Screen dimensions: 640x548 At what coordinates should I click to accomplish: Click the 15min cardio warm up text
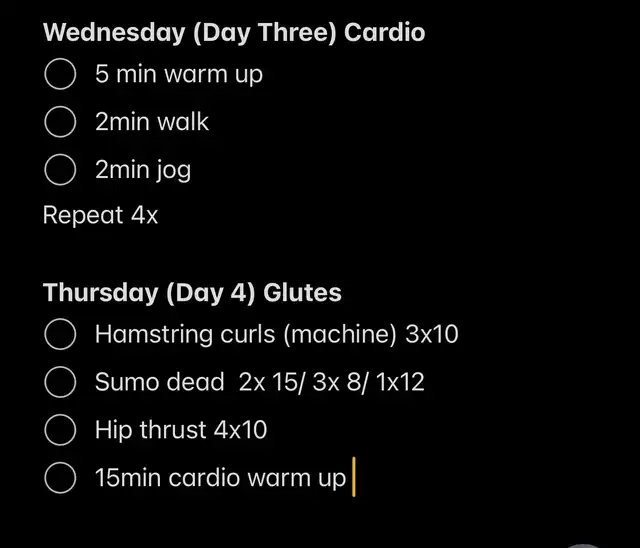(x=220, y=478)
